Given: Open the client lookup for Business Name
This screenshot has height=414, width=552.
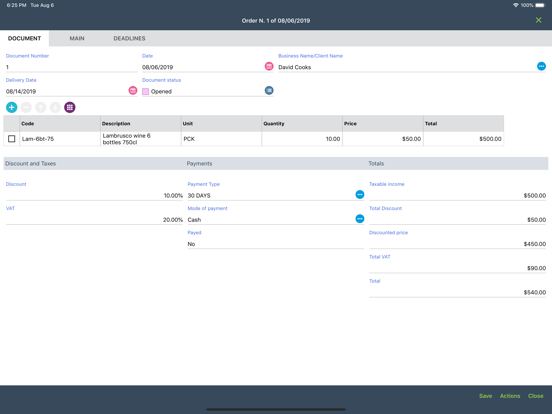Looking at the screenshot, I should tap(541, 66).
